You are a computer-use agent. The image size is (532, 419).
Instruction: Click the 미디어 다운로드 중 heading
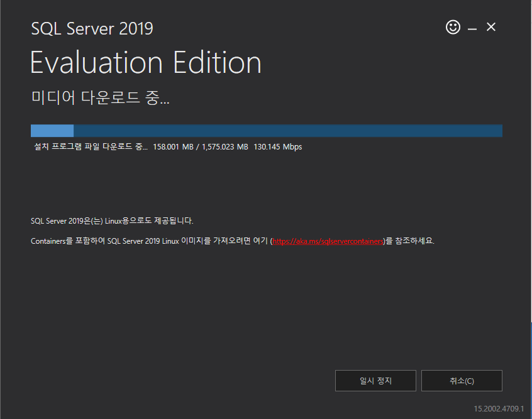pos(100,97)
